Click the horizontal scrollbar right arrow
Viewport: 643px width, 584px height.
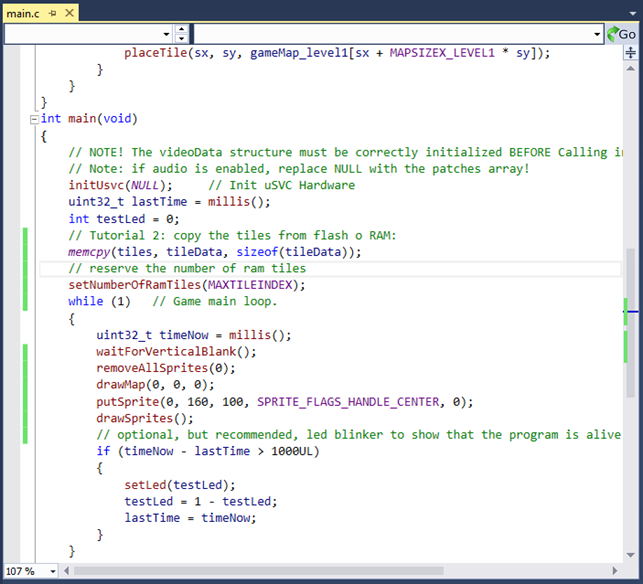point(614,571)
